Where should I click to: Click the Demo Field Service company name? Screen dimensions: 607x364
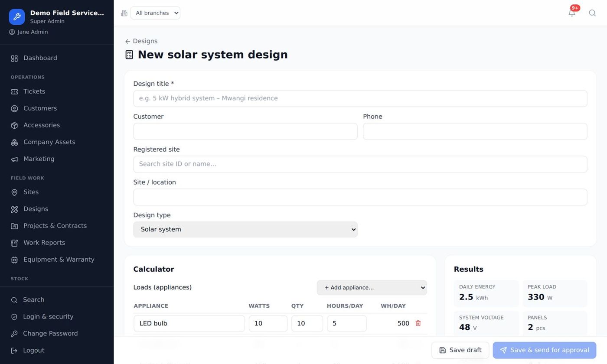(x=67, y=13)
